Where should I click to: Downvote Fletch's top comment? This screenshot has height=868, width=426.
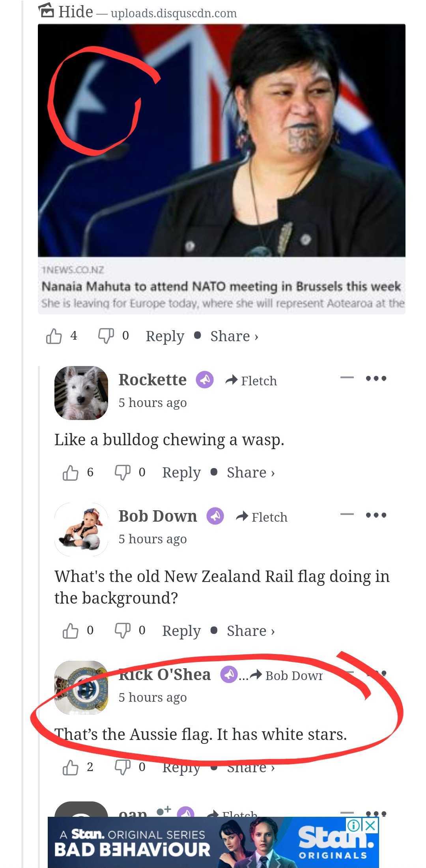click(106, 336)
